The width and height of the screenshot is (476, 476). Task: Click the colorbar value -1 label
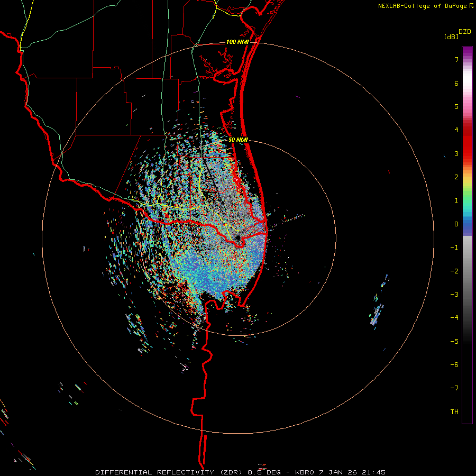[x=454, y=248]
